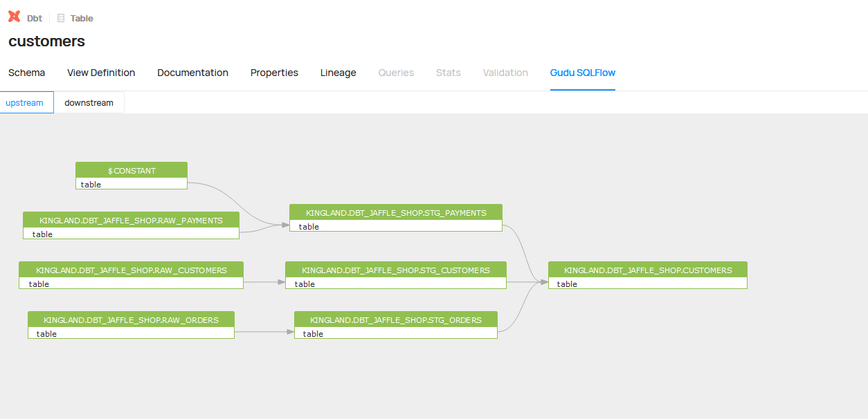Switch to the downstream lineage view
Image resolution: width=868 pixels, height=419 pixels.
coord(89,102)
